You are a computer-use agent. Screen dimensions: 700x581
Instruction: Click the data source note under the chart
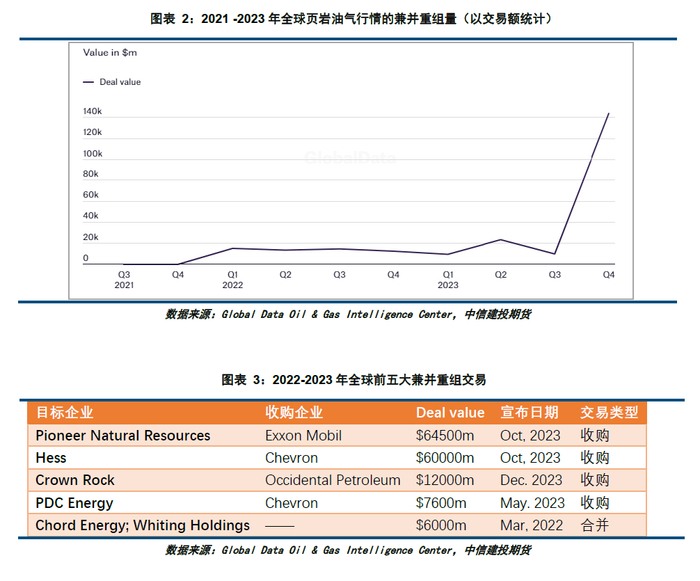(348, 314)
